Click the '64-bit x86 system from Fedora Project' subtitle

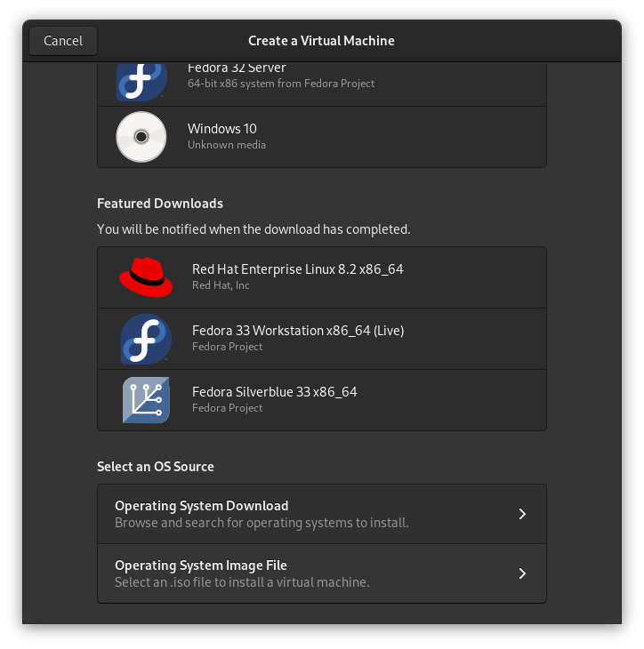[281, 84]
